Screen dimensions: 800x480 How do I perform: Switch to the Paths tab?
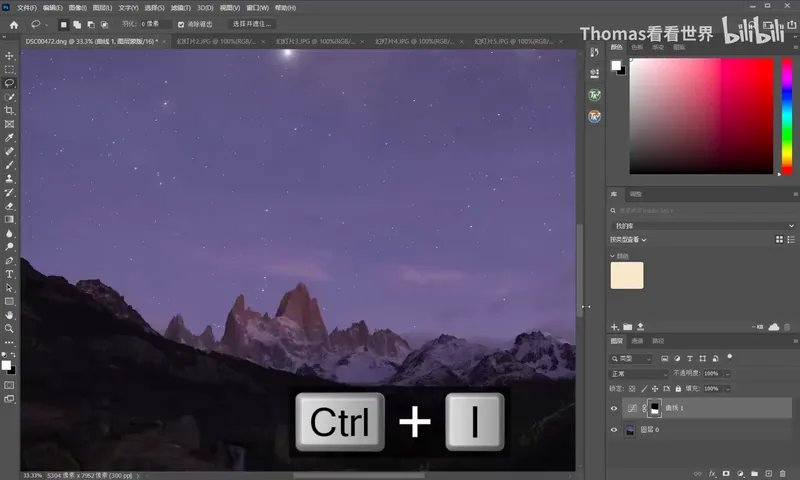pyautogui.click(x=658, y=341)
